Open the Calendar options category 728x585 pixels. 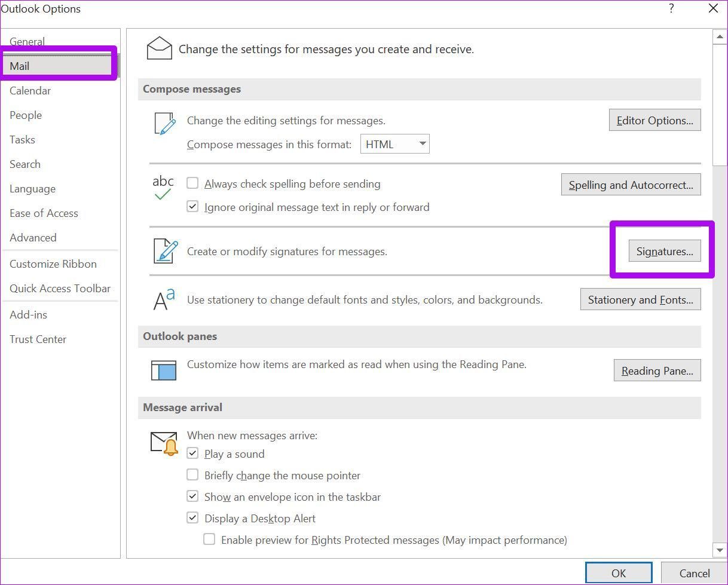60,90
